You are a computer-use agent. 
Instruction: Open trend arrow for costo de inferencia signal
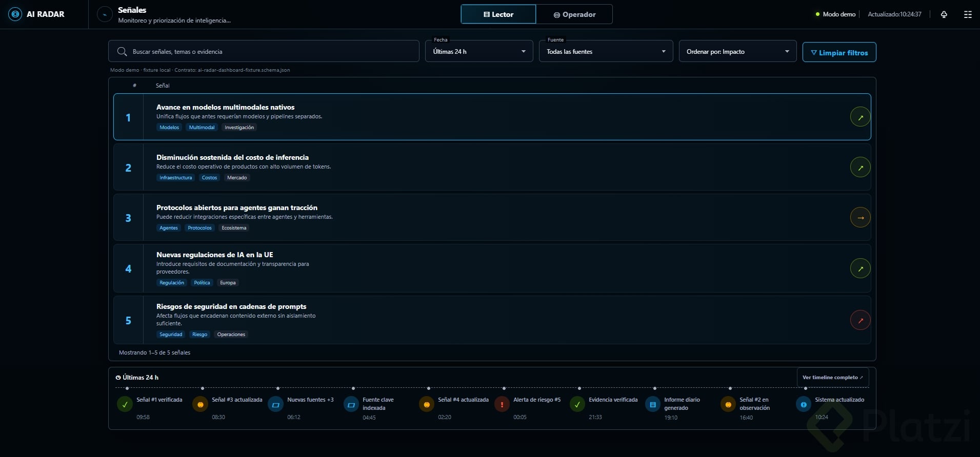point(861,168)
